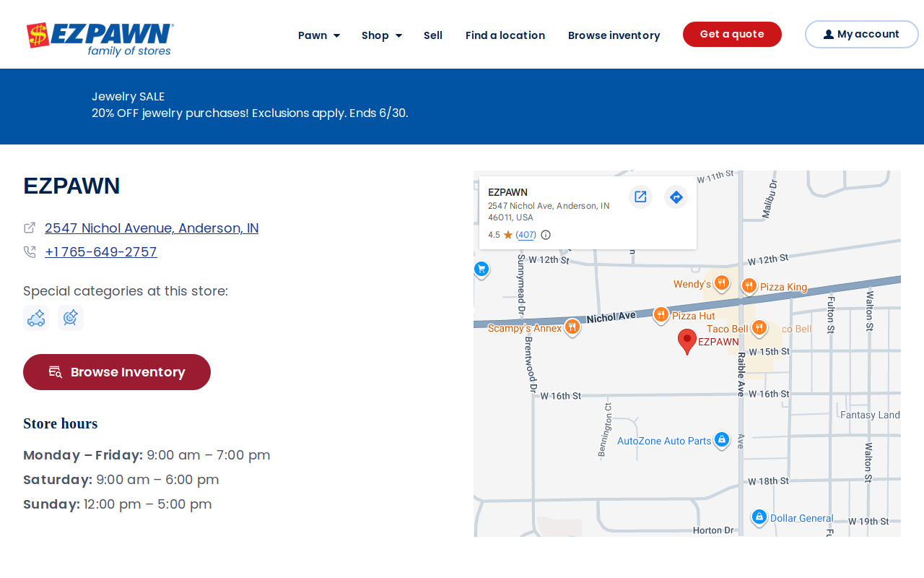The width and height of the screenshot is (924, 578).
Task: Click the AutoZone Auto Parts shop marker
Action: [721, 440]
